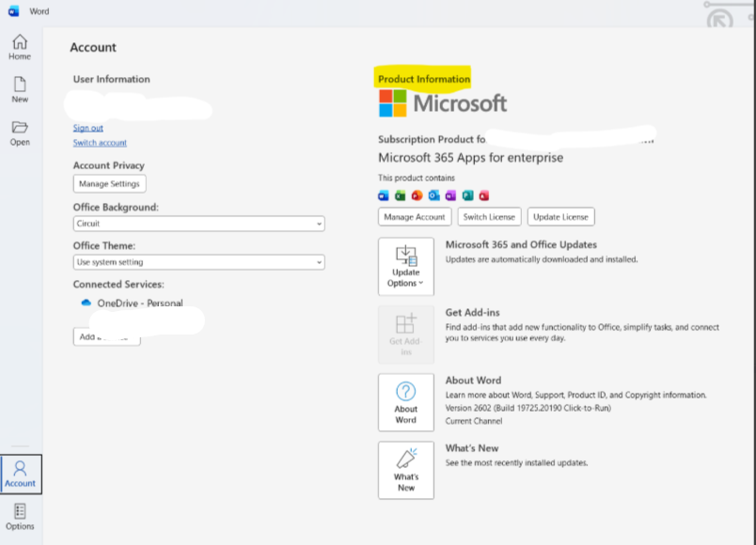This screenshot has height=545, width=756.
Task: Click the Add a service button
Action: coord(106,336)
